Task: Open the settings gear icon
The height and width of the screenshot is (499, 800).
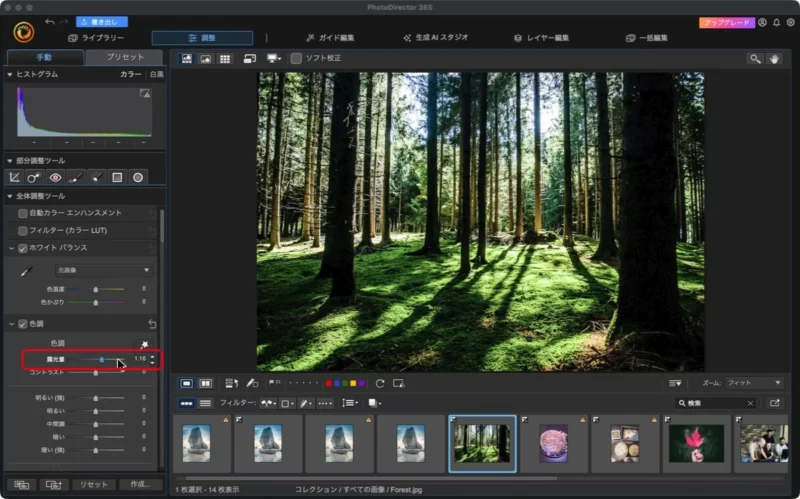Action: click(x=790, y=22)
